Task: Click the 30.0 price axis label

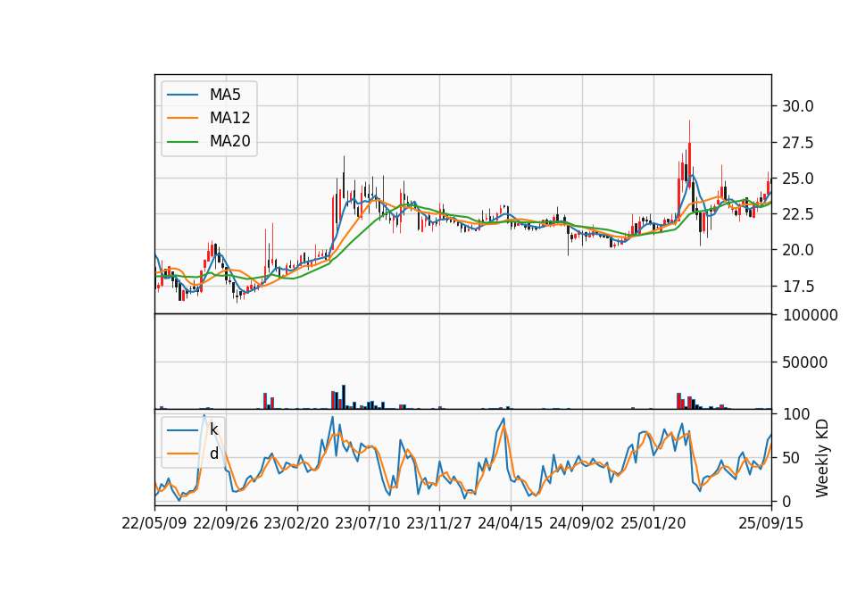Action: pyautogui.click(x=798, y=106)
